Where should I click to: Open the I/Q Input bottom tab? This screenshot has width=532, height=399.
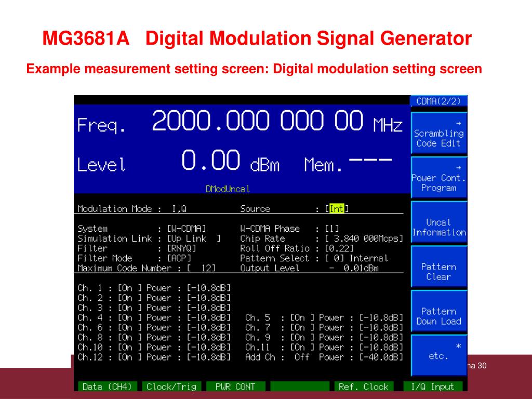(433, 387)
